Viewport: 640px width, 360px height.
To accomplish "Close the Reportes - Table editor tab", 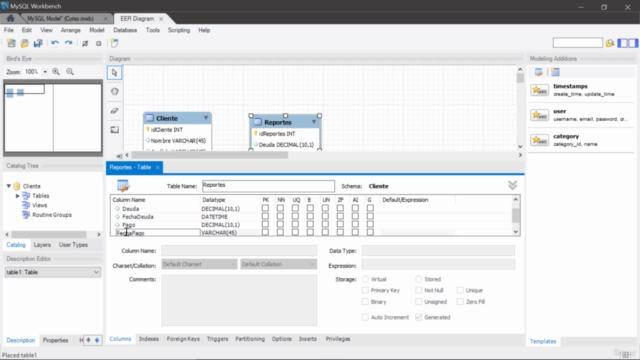I will tap(158, 168).
